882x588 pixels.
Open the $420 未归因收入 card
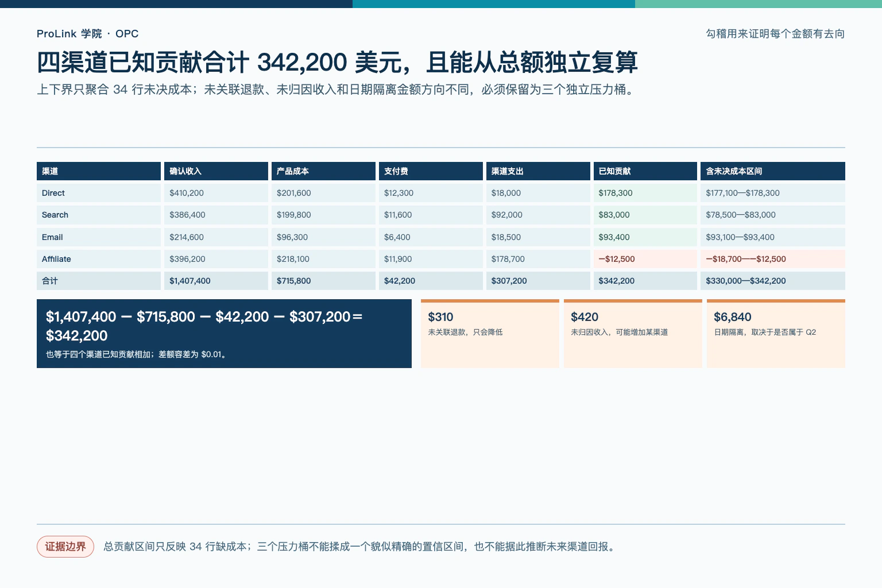[633, 334]
